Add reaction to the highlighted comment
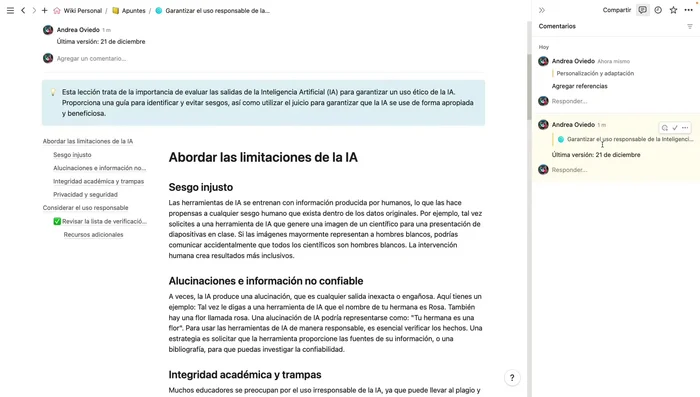Screen dimensions: 700x397 (665, 128)
